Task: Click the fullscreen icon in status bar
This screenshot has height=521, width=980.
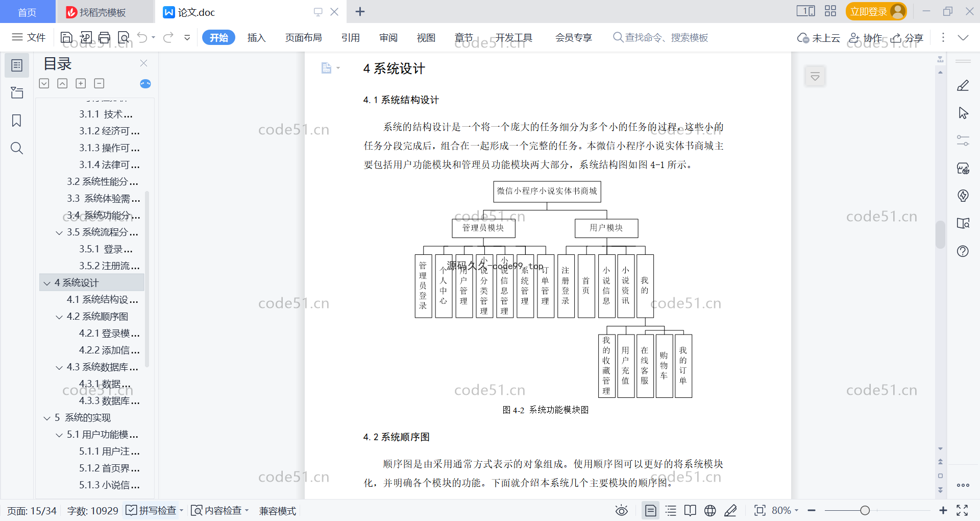Action: 962,510
